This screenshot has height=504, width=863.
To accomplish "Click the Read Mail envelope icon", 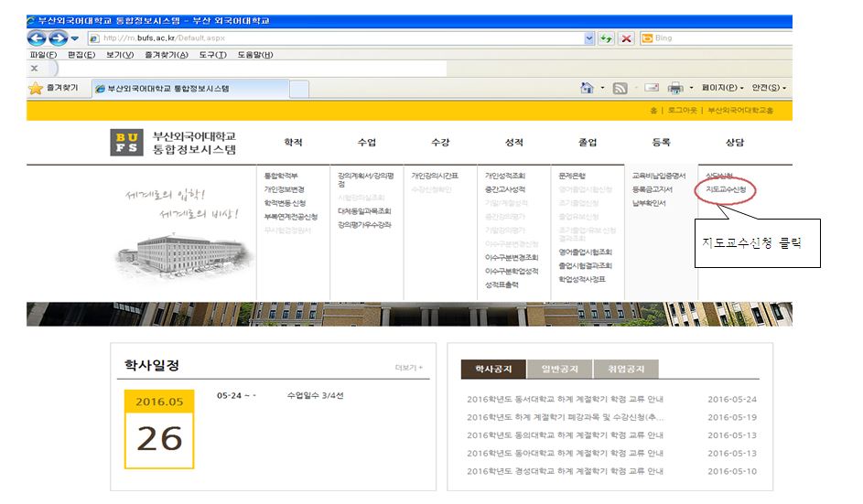I will [651, 88].
